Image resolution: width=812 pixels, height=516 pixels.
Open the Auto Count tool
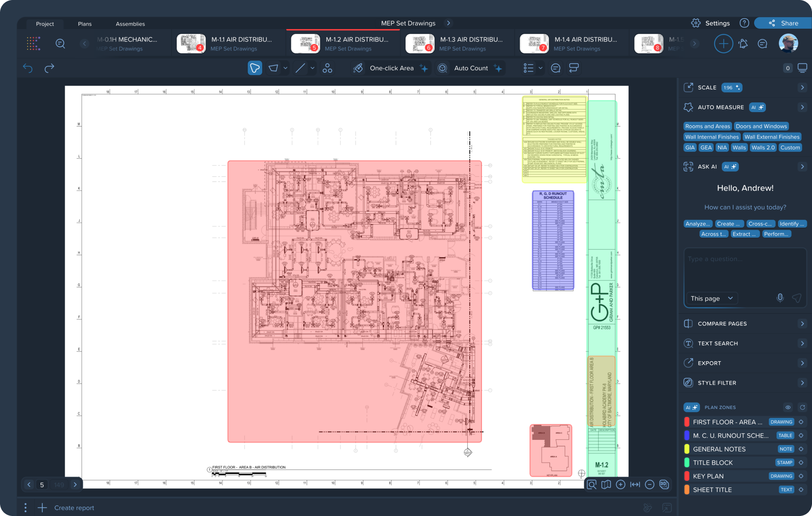click(x=471, y=68)
